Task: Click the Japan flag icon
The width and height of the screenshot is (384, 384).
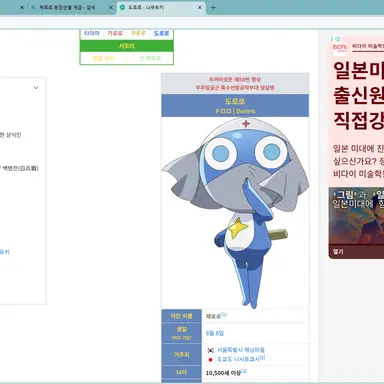Action: point(211,360)
